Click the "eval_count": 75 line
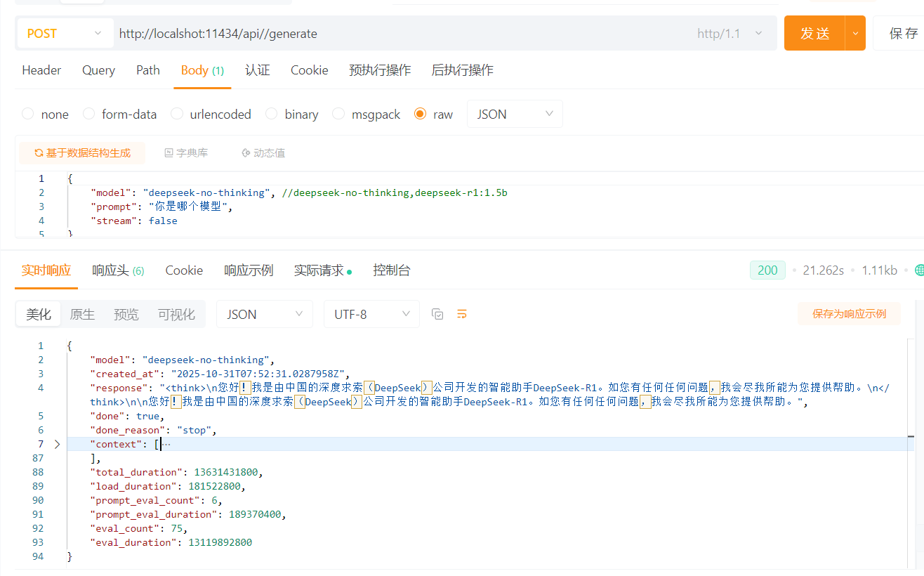 pyautogui.click(x=138, y=528)
